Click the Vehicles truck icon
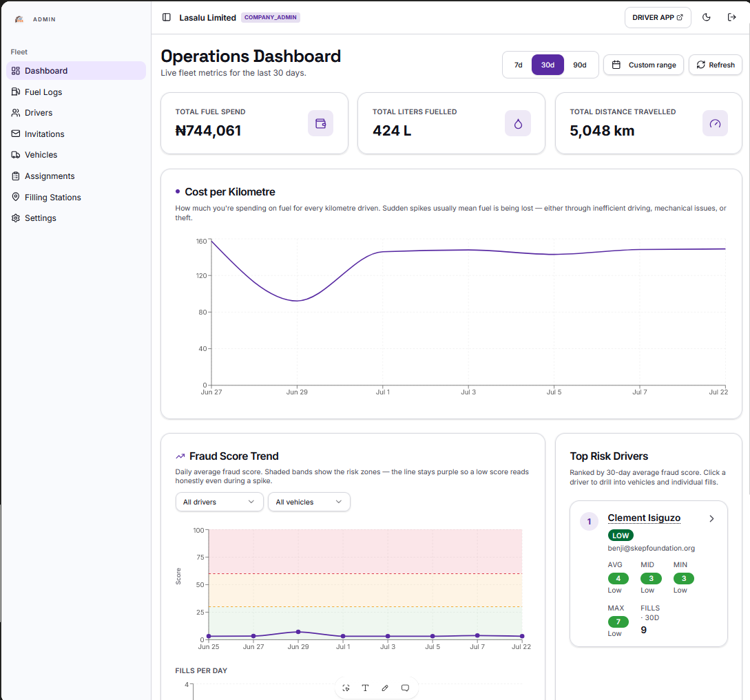750x700 pixels. [16, 155]
